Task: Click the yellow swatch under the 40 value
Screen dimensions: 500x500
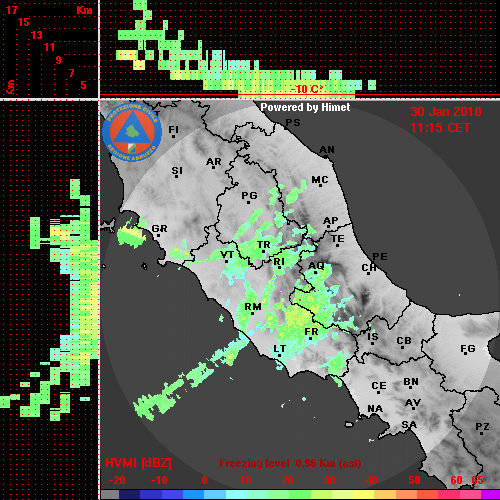Action: pyautogui.click(x=364, y=495)
